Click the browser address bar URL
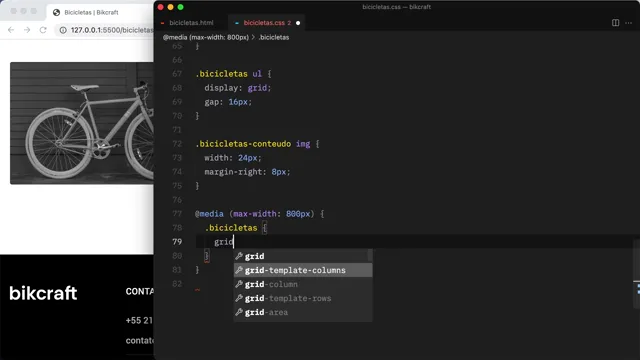 tap(111, 30)
